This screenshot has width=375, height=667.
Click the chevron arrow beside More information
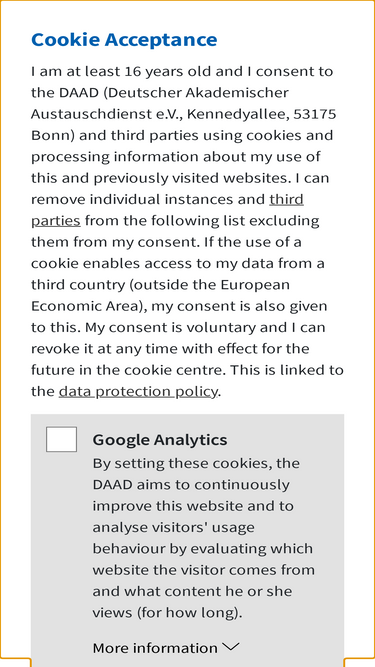click(x=231, y=647)
